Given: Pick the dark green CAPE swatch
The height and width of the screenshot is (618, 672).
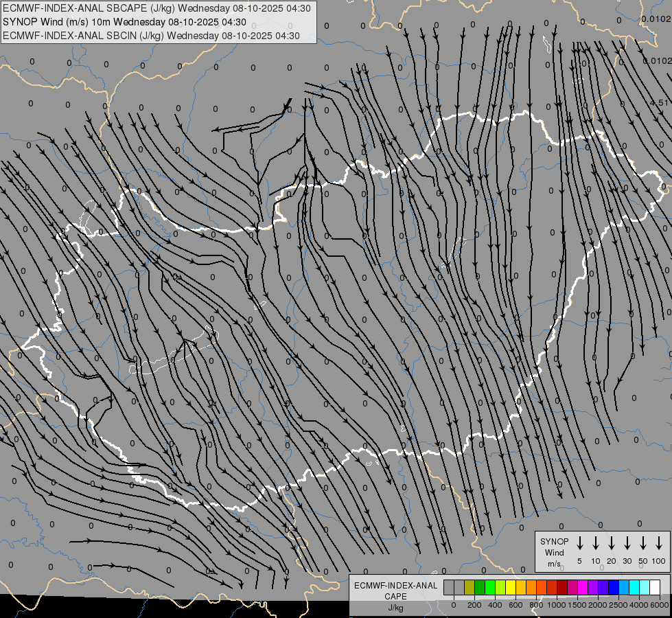Looking at the screenshot, I should 480,587.
